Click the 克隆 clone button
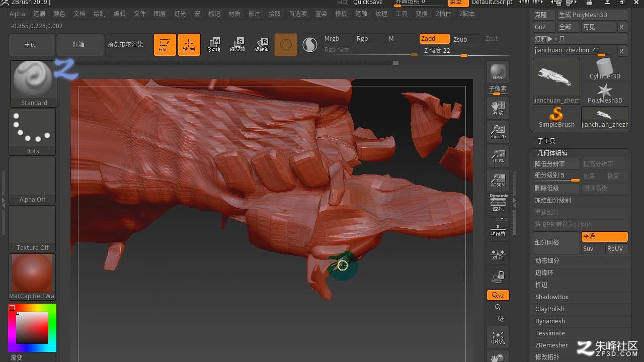Screen dimensions: 644x362 pyautogui.click(x=544, y=15)
